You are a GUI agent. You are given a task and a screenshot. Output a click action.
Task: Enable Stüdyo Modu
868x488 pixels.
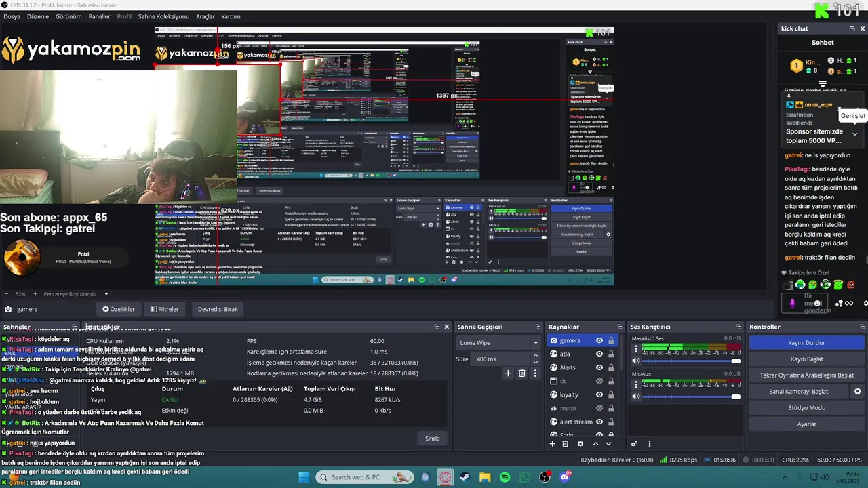(x=806, y=408)
